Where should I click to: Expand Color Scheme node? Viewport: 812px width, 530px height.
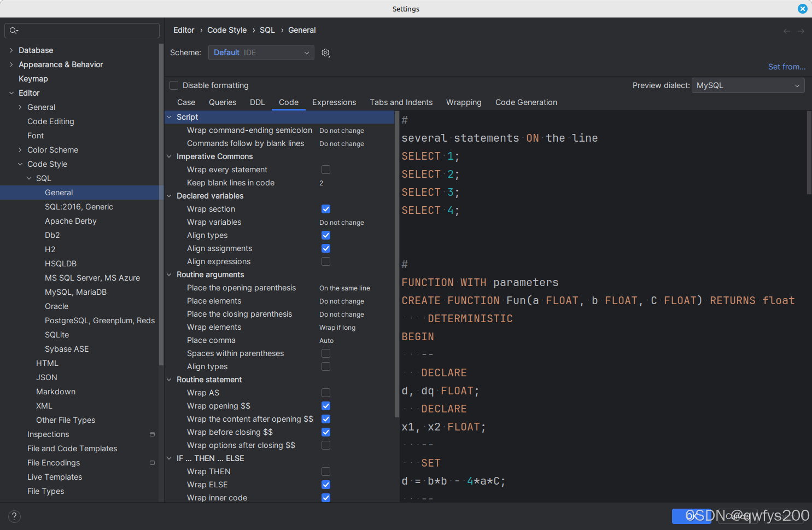(20, 150)
